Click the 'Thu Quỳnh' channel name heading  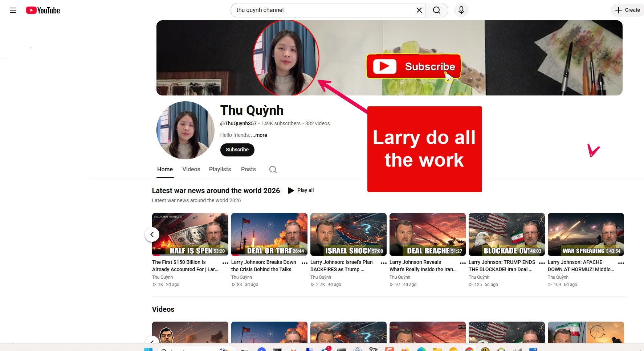[252, 110]
